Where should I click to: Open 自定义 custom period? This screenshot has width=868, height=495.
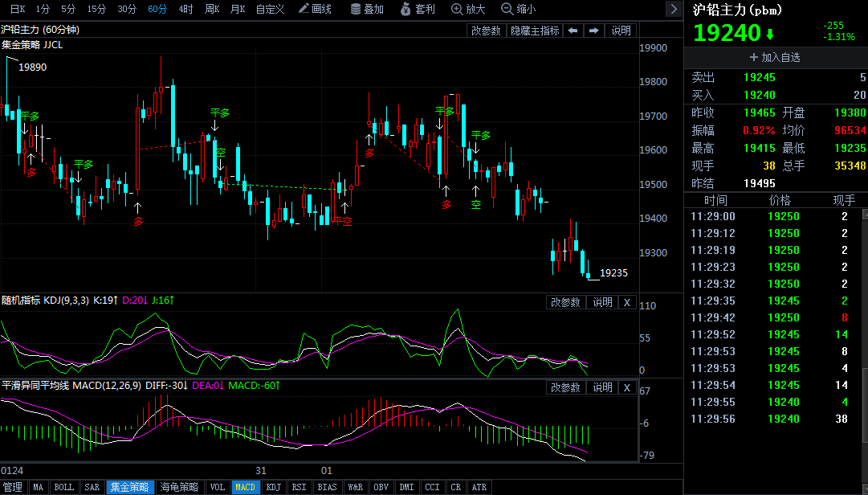(x=270, y=9)
